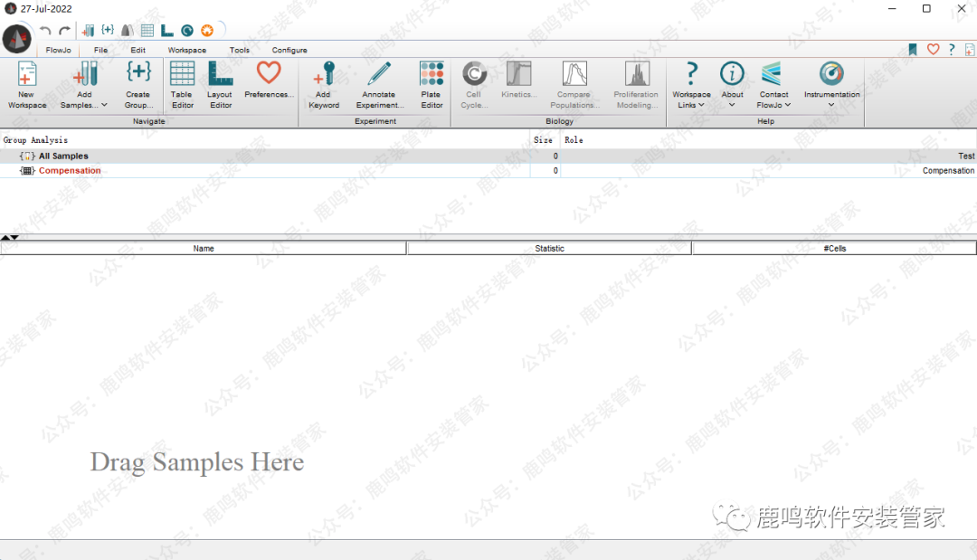Click Create Group in the Navigate section
Image resolution: width=977 pixels, height=560 pixels.
(x=138, y=75)
